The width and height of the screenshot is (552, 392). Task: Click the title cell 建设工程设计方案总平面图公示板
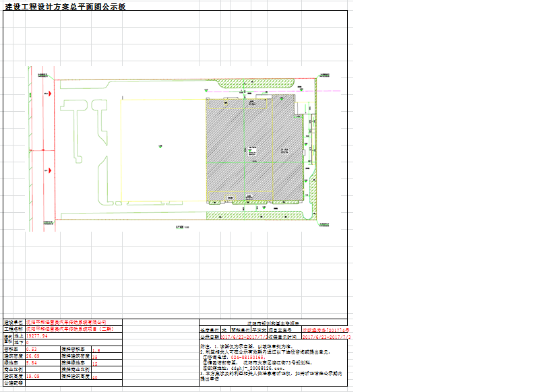[x=65, y=6]
